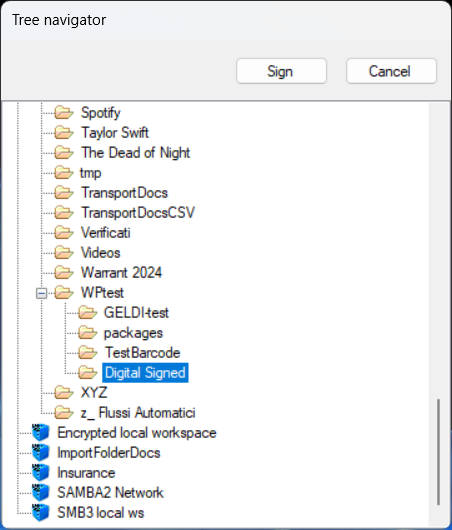This screenshot has width=452, height=530.
Task: Choose the TransportDocsCSV label
Action: (x=138, y=213)
